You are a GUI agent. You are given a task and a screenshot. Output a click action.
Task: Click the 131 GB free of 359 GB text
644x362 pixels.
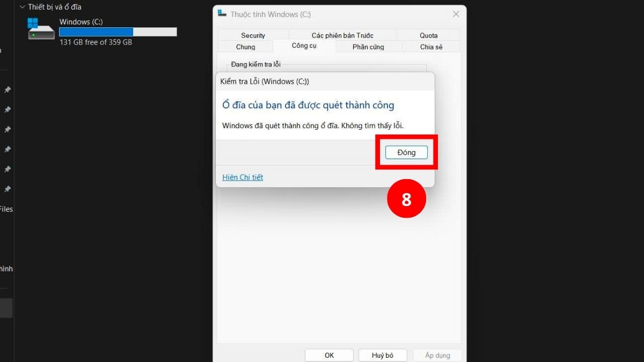(x=96, y=42)
